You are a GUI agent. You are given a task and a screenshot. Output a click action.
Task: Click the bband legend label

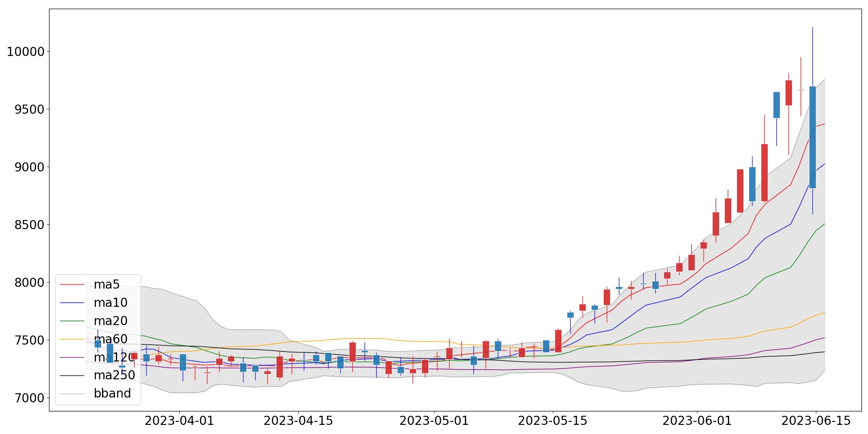pos(112,393)
